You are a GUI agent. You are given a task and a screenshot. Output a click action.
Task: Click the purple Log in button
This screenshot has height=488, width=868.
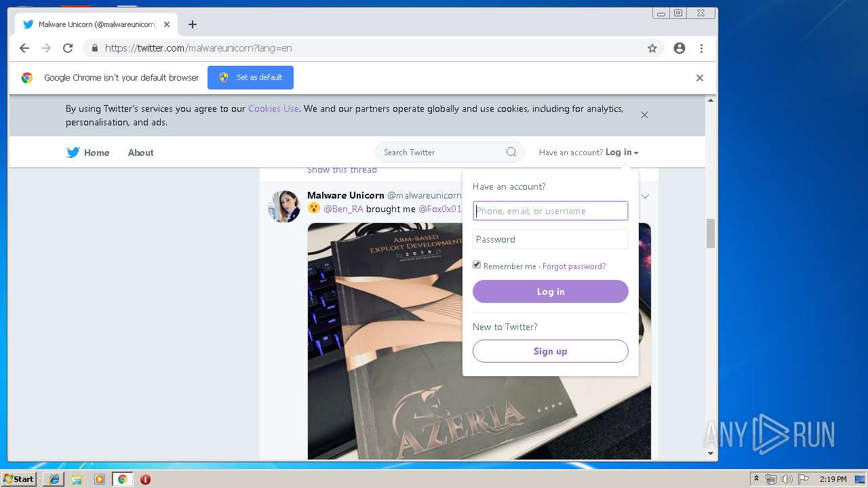[551, 291]
